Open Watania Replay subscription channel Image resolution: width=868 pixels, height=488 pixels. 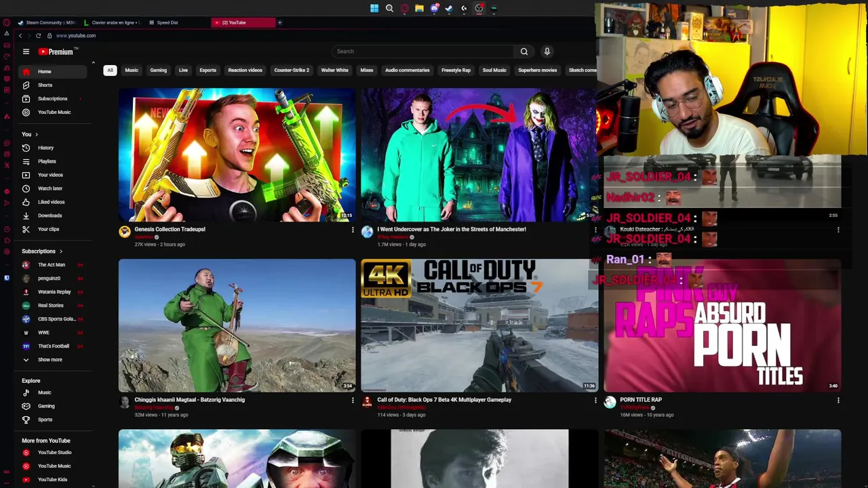[54, 291]
